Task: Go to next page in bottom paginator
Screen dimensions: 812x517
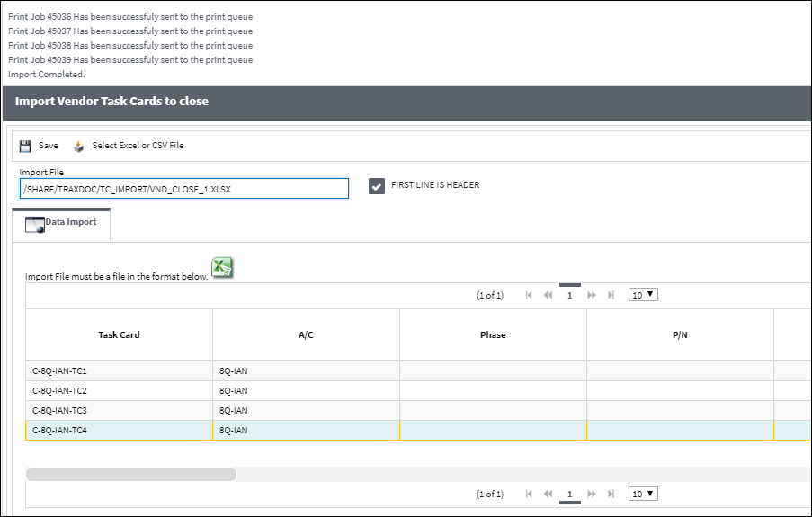Action: pos(592,494)
